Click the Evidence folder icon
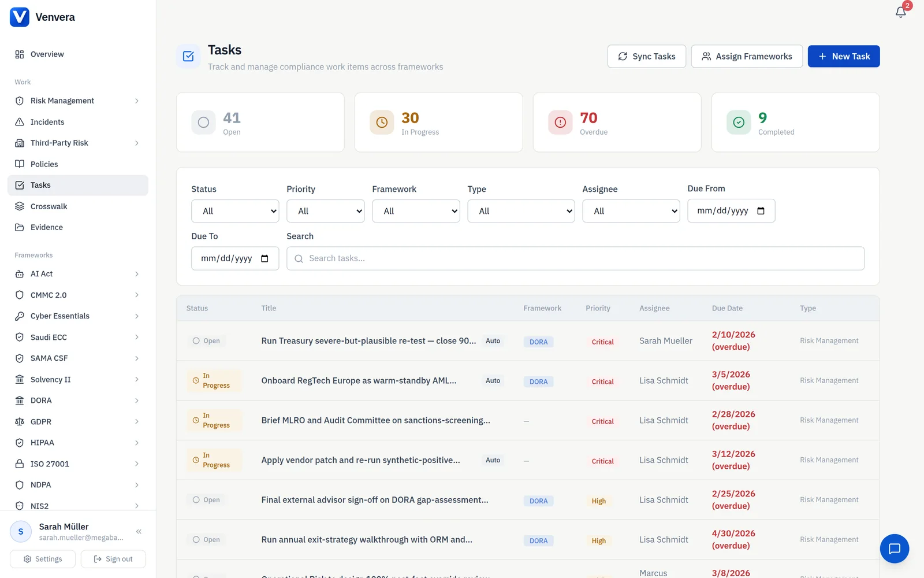Image resolution: width=924 pixels, height=578 pixels. (x=20, y=227)
